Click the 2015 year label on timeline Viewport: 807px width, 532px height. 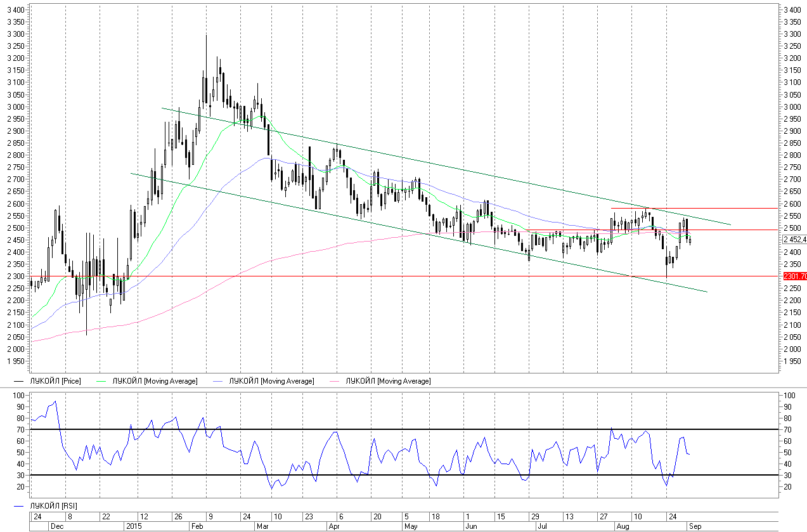[133, 526]
